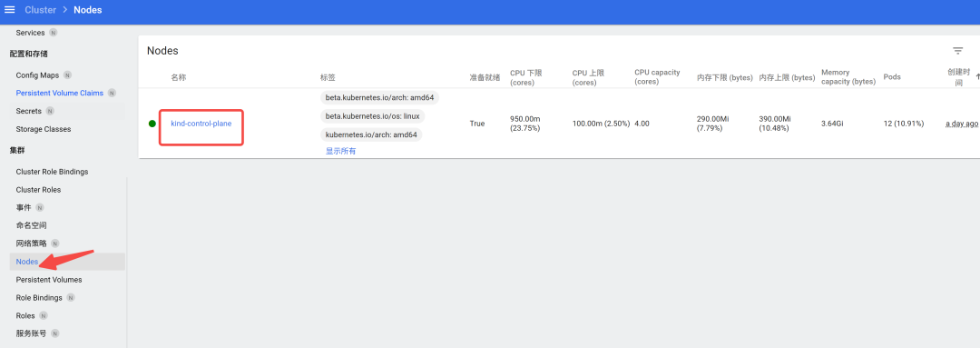Open the kind-control-plane node link

tap(201, 124)
